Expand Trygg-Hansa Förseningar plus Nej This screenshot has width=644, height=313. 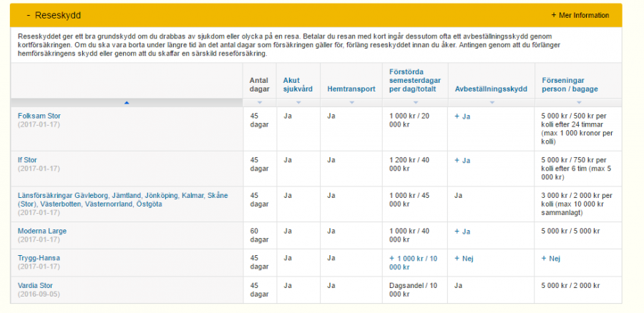550,259
